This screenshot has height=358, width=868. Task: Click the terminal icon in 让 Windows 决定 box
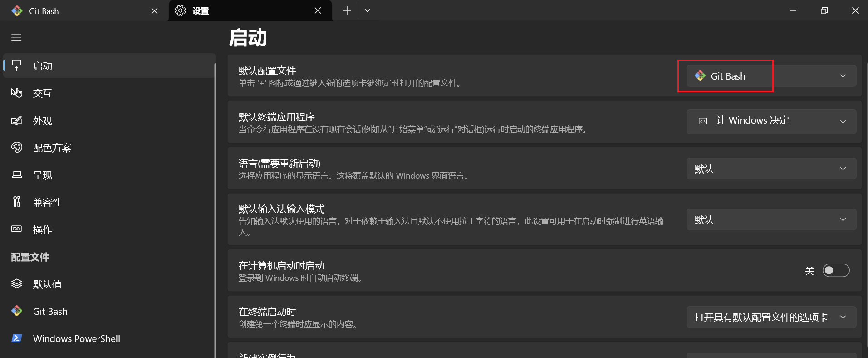click(703, 121)
